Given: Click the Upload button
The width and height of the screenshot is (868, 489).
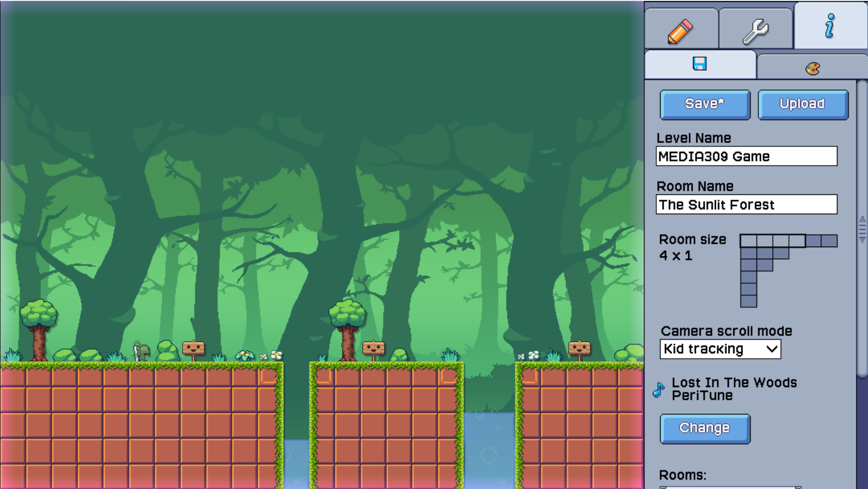Looking at the screenshot, I should point(803,104).
